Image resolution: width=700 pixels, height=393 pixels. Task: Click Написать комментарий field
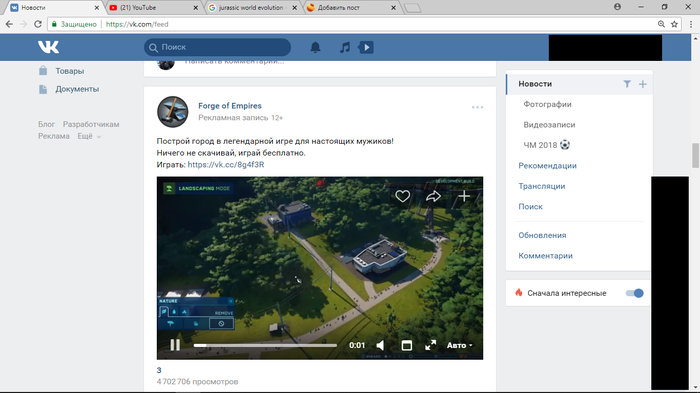coord(234,63)
